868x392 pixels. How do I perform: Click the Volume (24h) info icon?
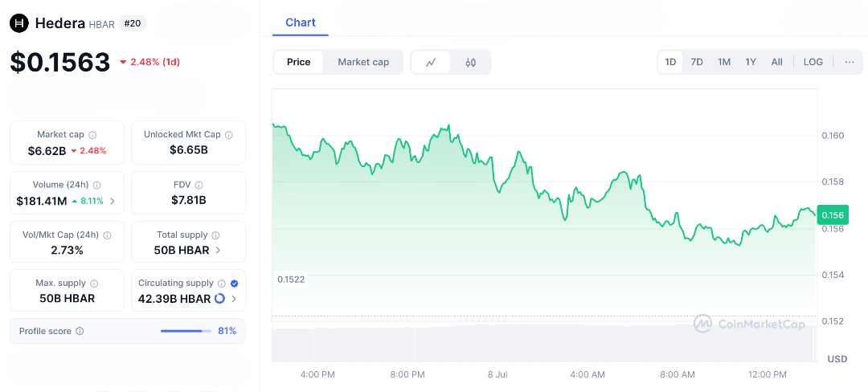coord(97,185)
